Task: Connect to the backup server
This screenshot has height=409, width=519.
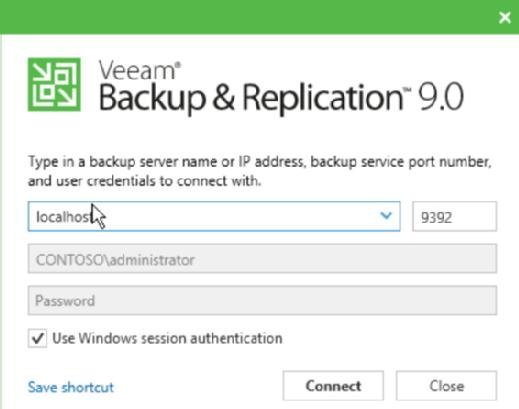Action: tap(333, 386)
